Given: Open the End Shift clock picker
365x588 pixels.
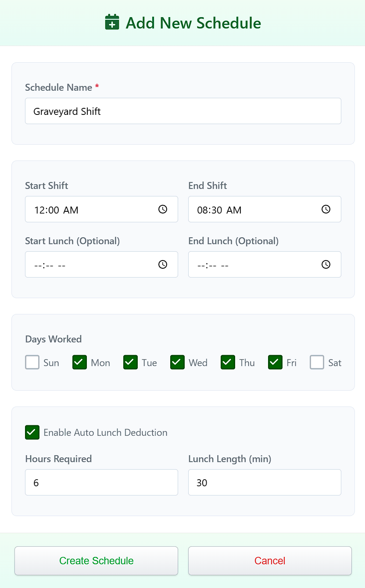Looking at the screenshot, I should click(326, 209).
